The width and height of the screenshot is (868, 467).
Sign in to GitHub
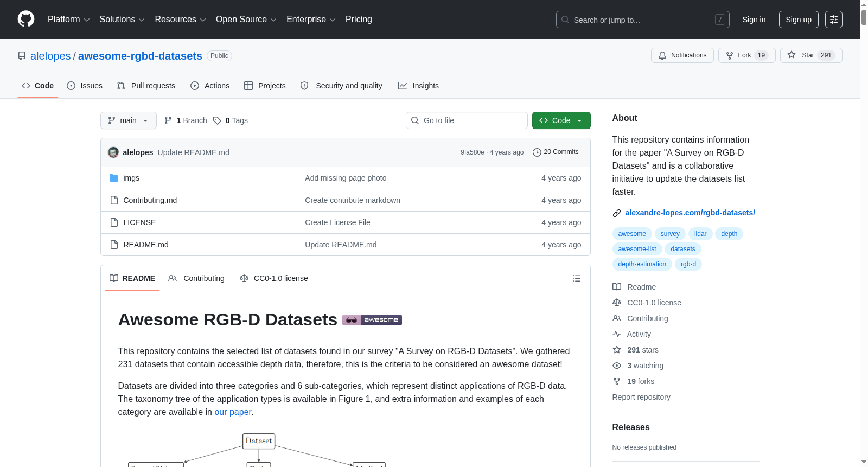(754, 20)
